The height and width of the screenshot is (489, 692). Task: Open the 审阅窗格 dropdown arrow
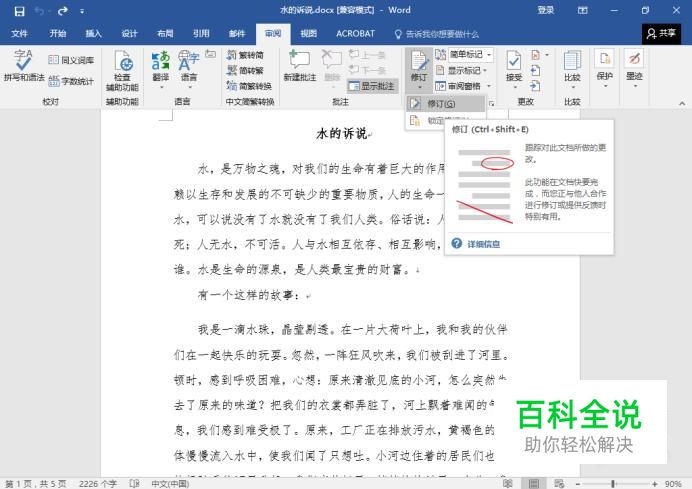coord(489,86)
